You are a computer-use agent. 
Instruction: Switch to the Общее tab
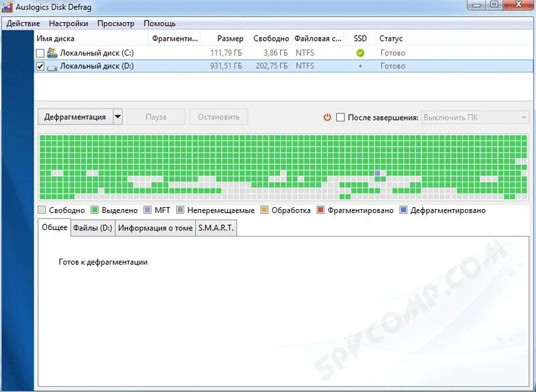pos(54,228)
